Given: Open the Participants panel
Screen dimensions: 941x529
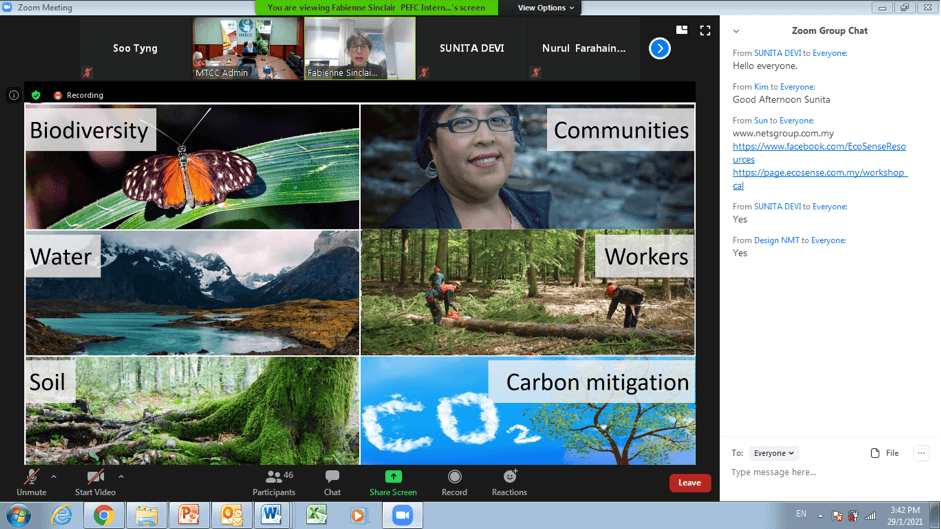Looking at the screenshot, I should click(x=273, y=482).
